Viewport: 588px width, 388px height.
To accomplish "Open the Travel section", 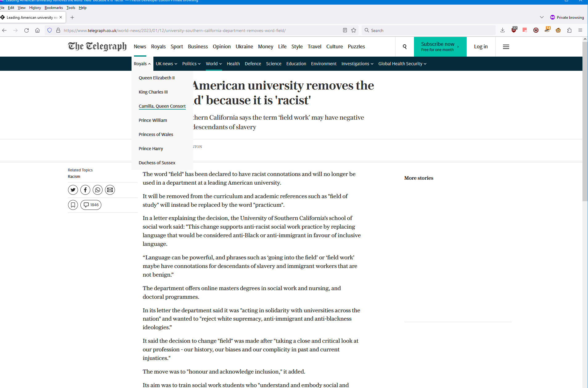I will pos(314,46).
